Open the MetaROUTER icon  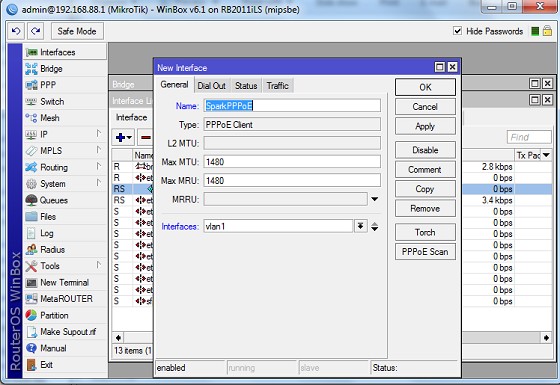(x=31, y=299)
